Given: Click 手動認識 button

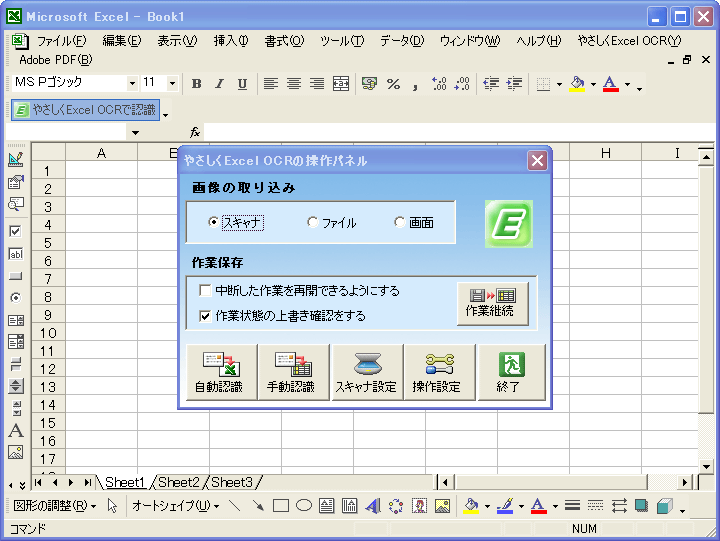Looking at the screenshot, I should coord(293,372).
